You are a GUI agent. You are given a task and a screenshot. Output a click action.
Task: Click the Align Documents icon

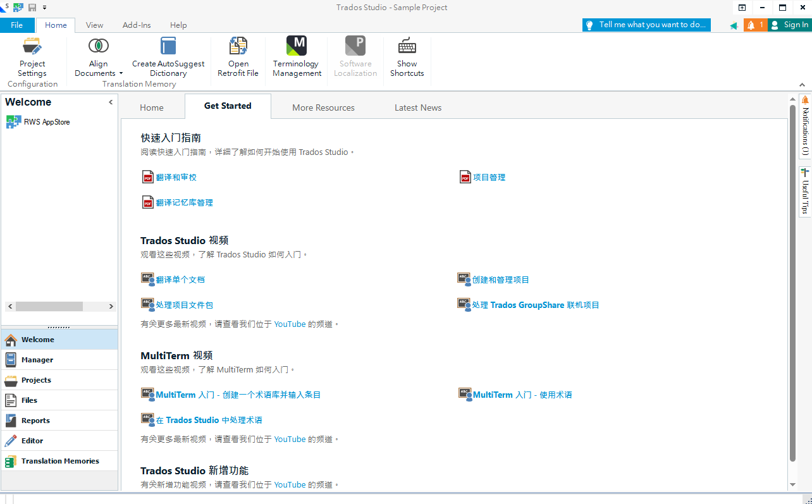(x=99, y=46)
